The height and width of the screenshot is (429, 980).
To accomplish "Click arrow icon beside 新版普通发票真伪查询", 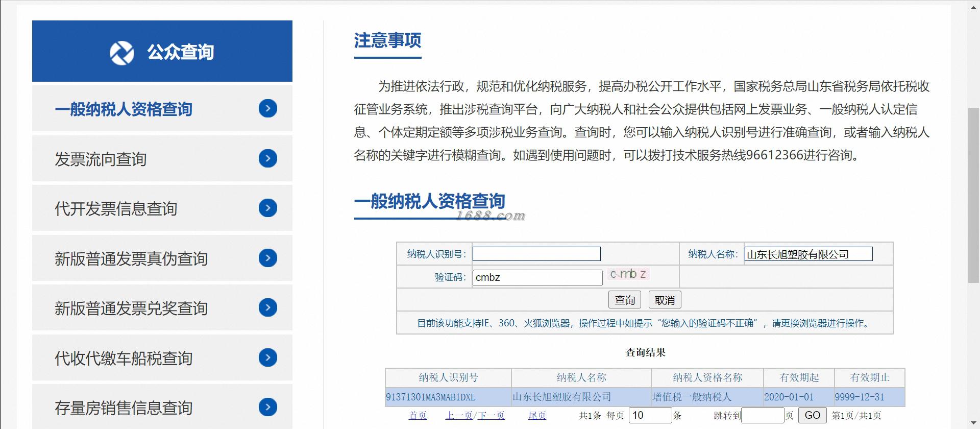I will [x=268, y=258].
